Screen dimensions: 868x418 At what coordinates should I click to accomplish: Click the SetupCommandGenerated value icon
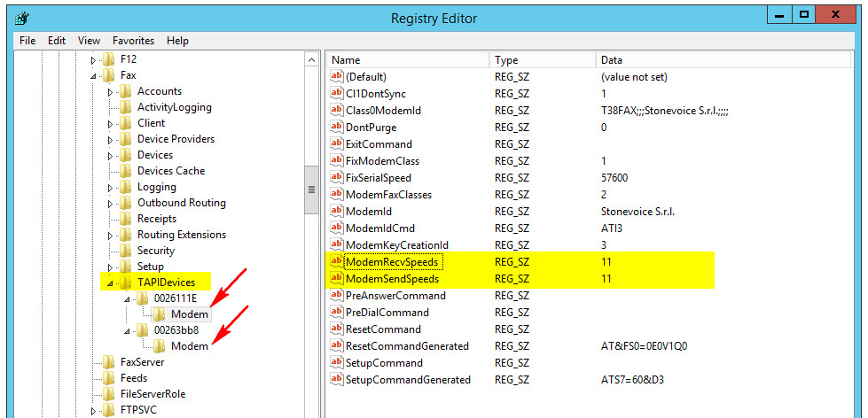336,380
